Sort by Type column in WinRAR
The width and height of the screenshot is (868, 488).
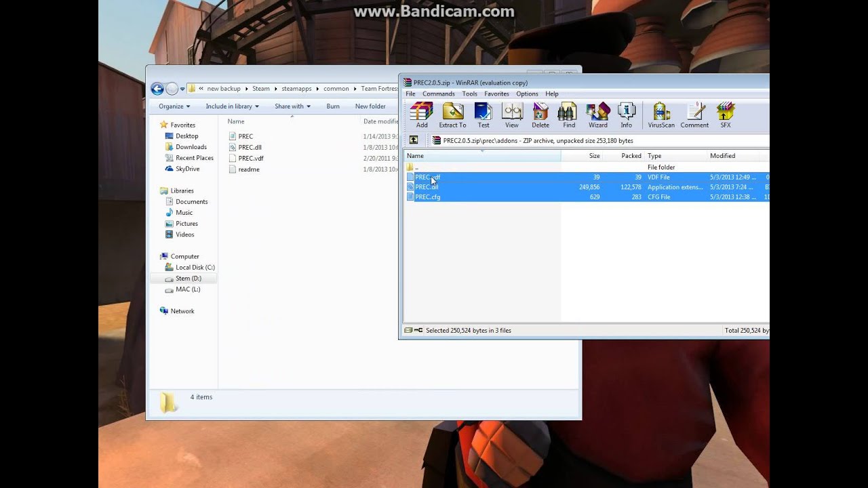pos(675,156)
